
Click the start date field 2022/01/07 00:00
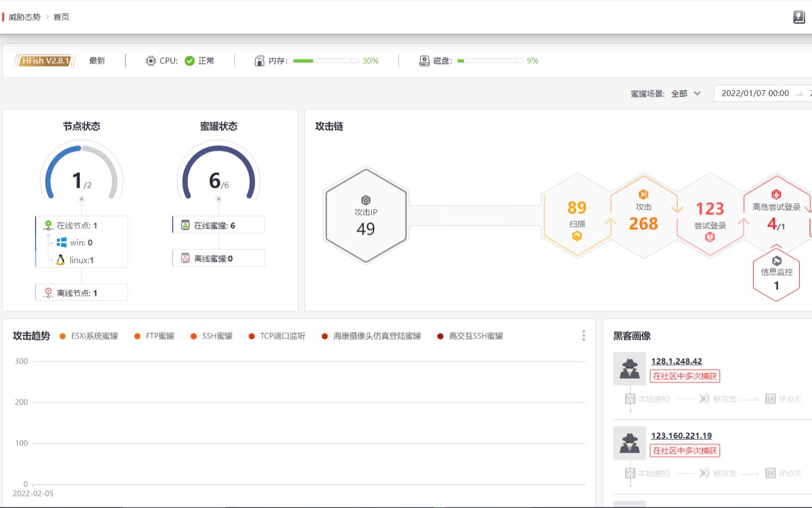pos(755,93)
